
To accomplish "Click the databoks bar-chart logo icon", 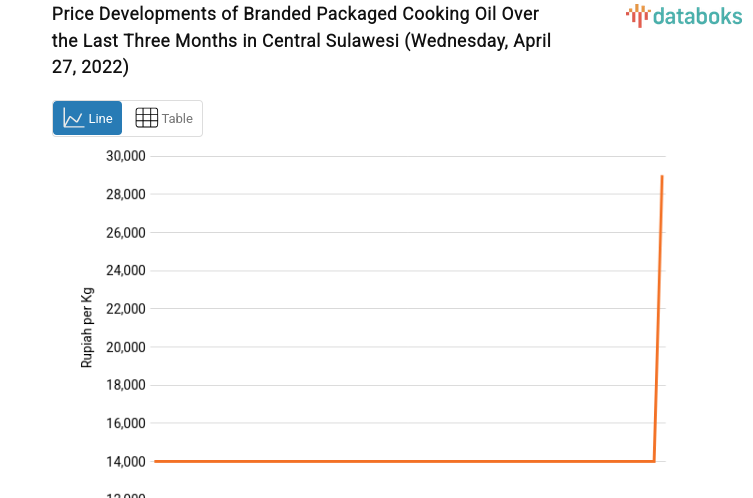I will point(637,15).
